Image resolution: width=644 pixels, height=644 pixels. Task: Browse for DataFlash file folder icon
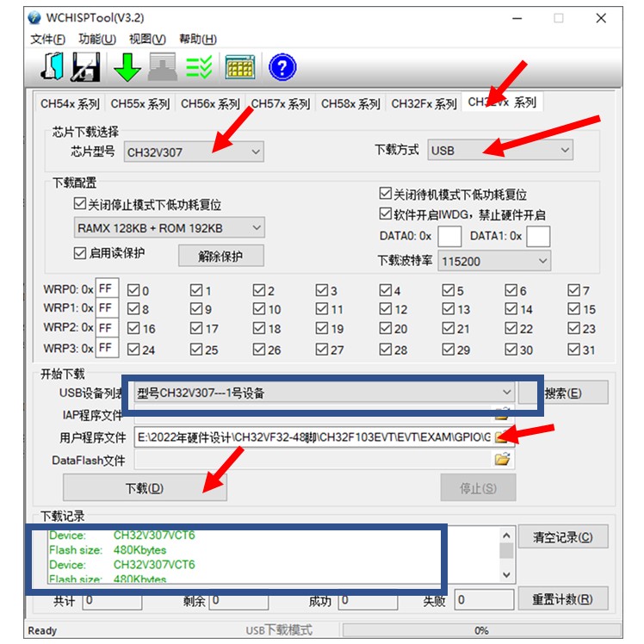(x=502, y=459)
